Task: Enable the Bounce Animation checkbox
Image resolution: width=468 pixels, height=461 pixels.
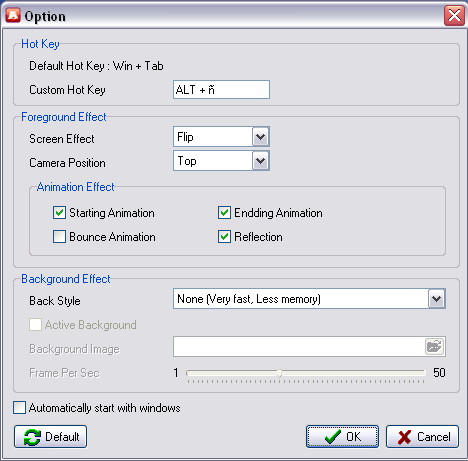Action: (59, 237)
